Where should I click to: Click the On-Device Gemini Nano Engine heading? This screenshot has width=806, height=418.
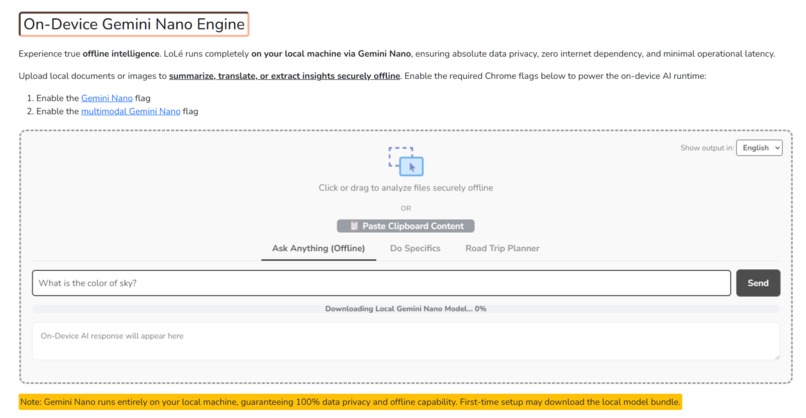pos(134,24)
